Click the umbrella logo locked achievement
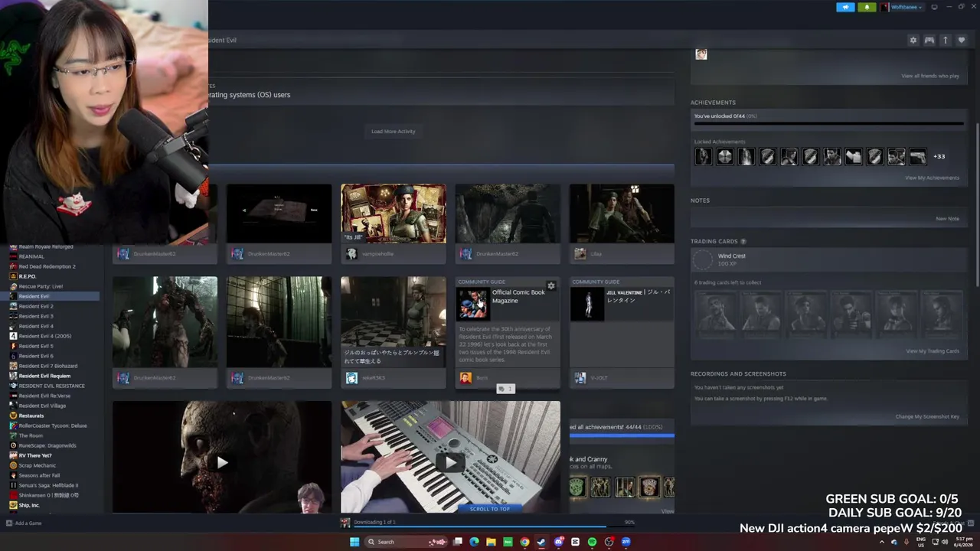This screenshot has height=551, width=980. point(724,156)
